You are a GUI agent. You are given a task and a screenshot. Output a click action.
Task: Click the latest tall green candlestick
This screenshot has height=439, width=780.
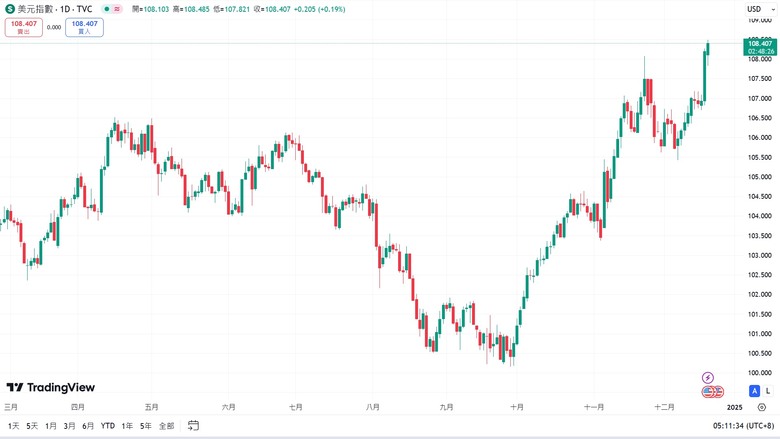(x=704, y=76)
